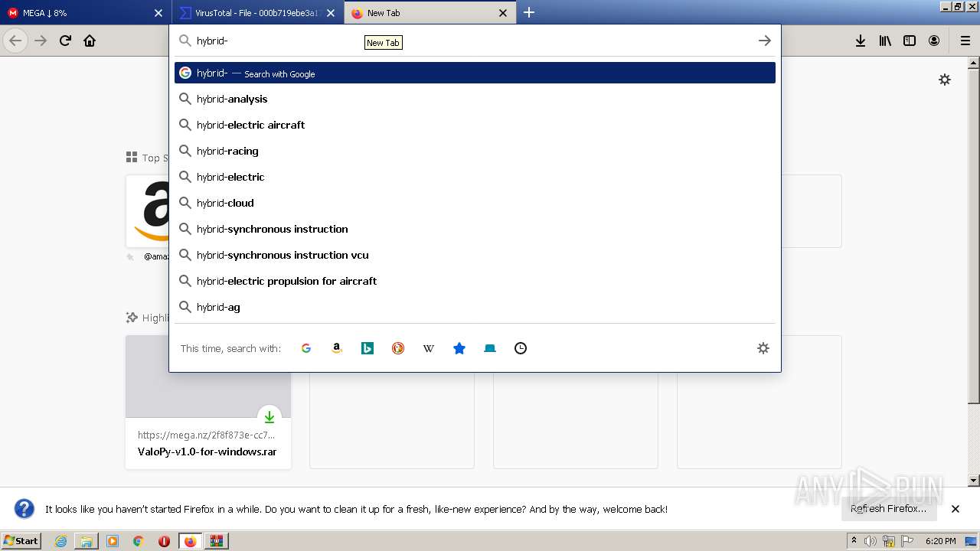Open Opera from the taskbar
The image size is (980, 551).
[164, 541]
